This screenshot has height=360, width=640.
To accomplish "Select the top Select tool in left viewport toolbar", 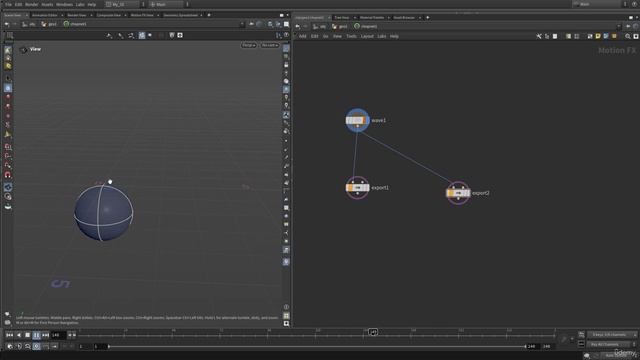I will pyautogui.click(x=8, y=50).
